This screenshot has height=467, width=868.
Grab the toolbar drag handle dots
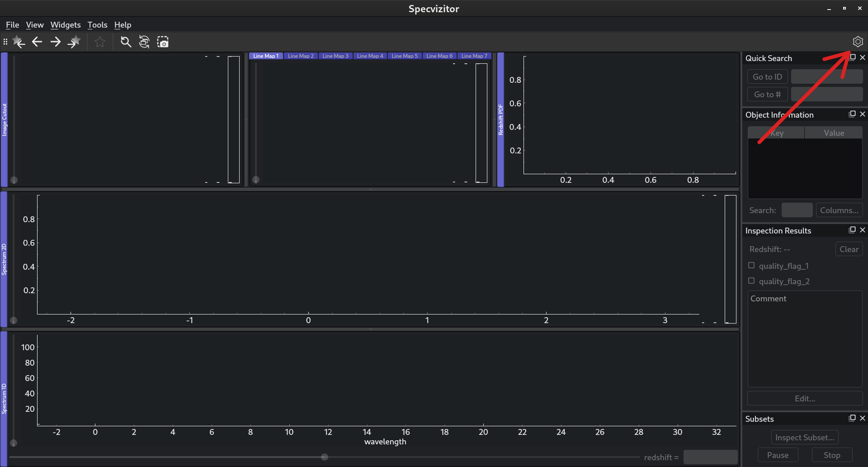click(x=5, y=42)
